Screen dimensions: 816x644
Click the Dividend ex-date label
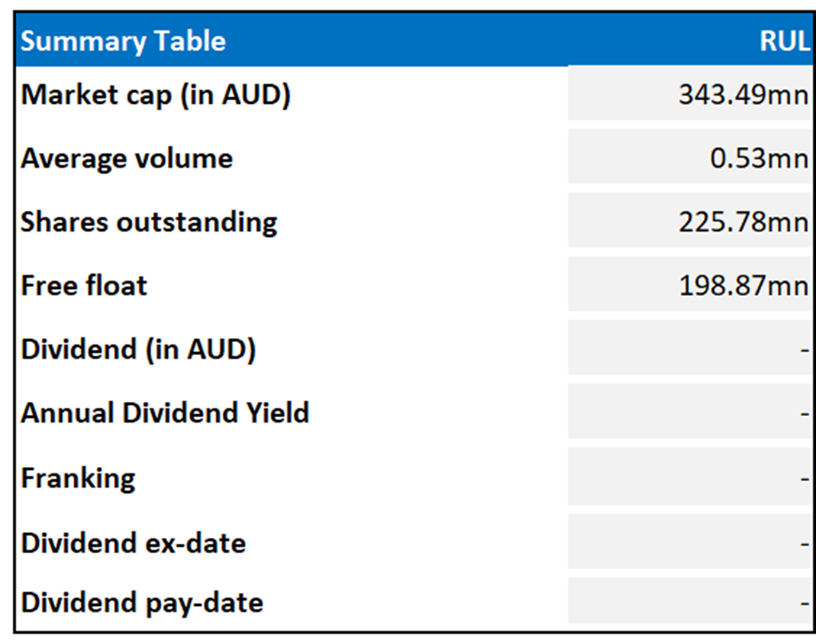point(134,542)
